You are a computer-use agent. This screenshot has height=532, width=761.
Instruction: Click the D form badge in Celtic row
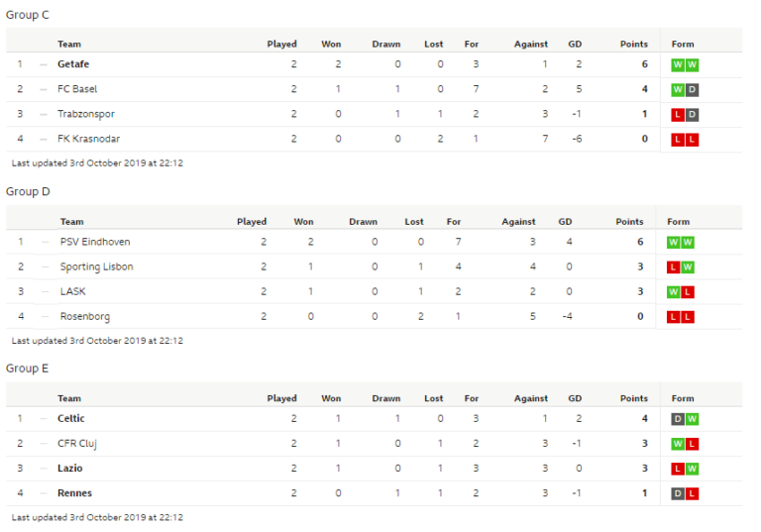pos(678,418)
